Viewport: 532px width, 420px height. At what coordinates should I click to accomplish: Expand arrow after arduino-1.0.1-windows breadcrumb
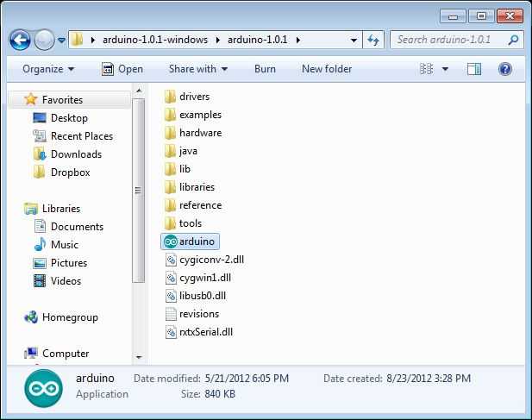click(218, 40)
